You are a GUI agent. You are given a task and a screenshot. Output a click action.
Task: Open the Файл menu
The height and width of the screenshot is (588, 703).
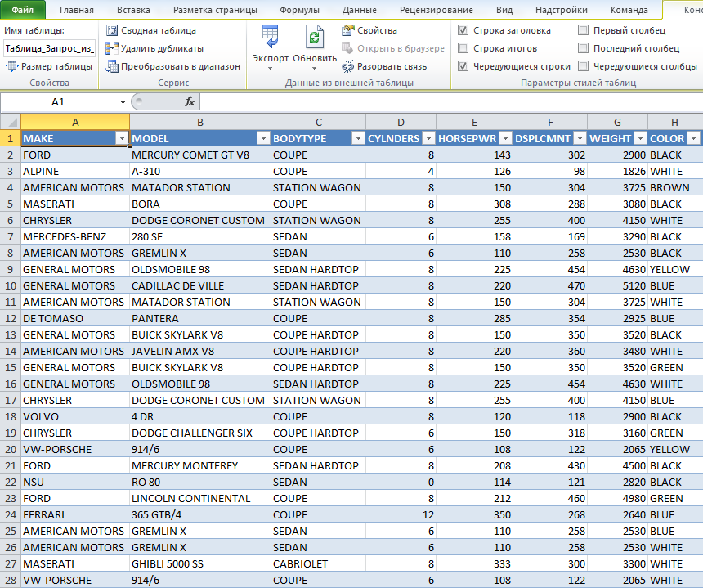23,10
